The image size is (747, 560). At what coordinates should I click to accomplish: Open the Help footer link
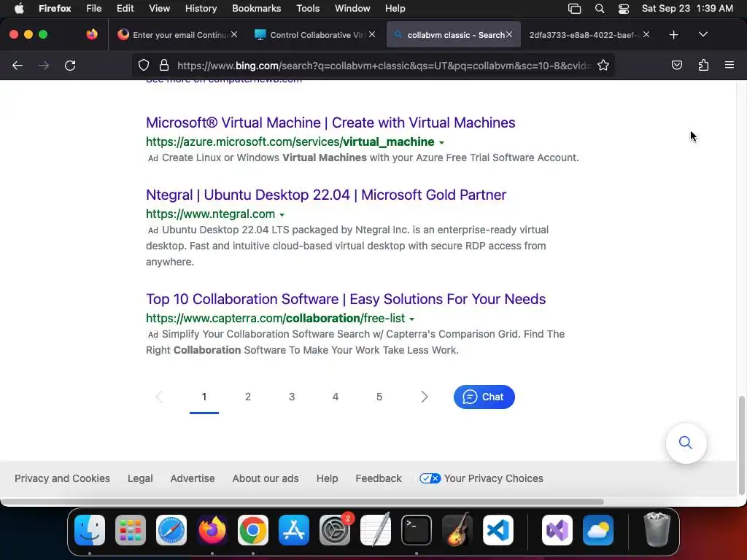click(x=327, y=478)
